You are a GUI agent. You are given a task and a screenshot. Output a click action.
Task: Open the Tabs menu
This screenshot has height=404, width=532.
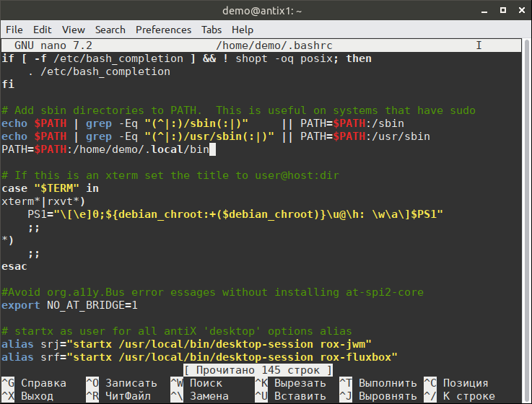pyautogui.click(x=212, y=30)
